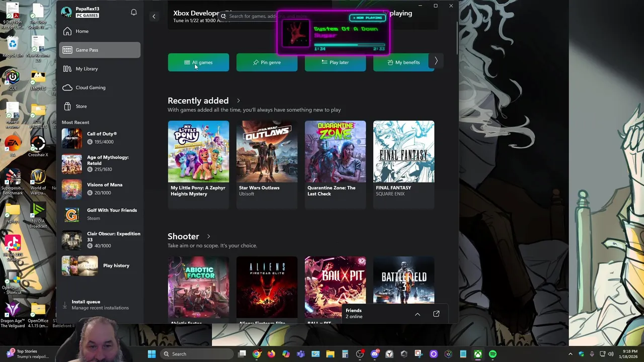Screen dimensions: 644x362
Task: Select Game Pass in the sidebar
Action: tap(100, 50)
